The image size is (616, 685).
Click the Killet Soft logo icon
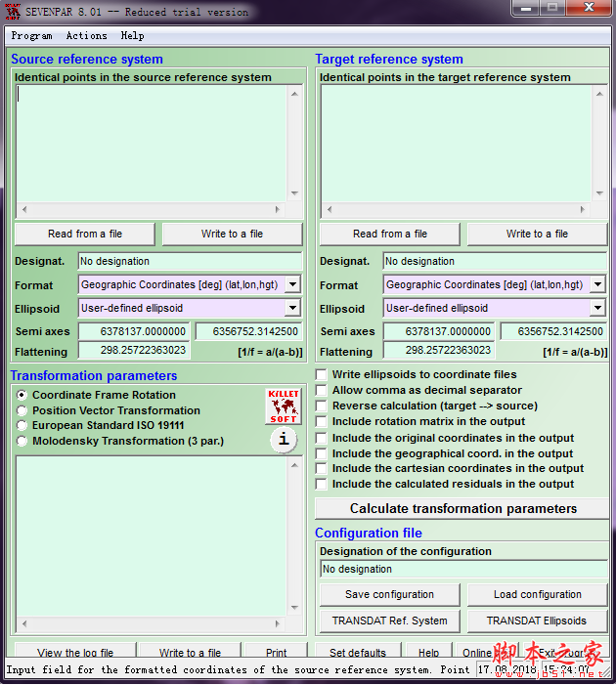pos(282,406)
